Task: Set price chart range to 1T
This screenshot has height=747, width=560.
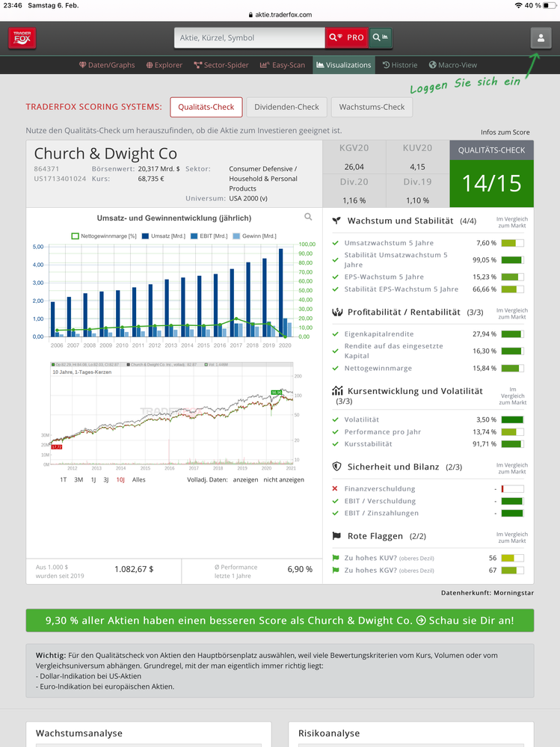Action: tap(64, 480)
